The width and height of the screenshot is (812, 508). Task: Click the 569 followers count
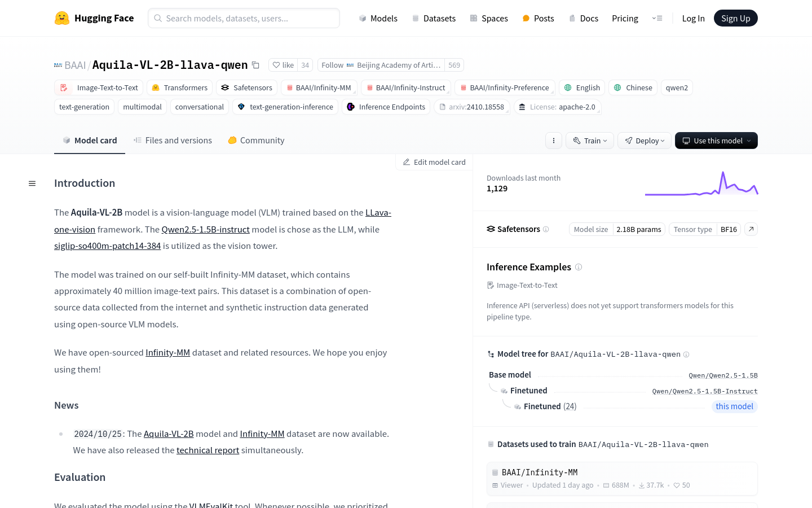click(x=454, y=65)
